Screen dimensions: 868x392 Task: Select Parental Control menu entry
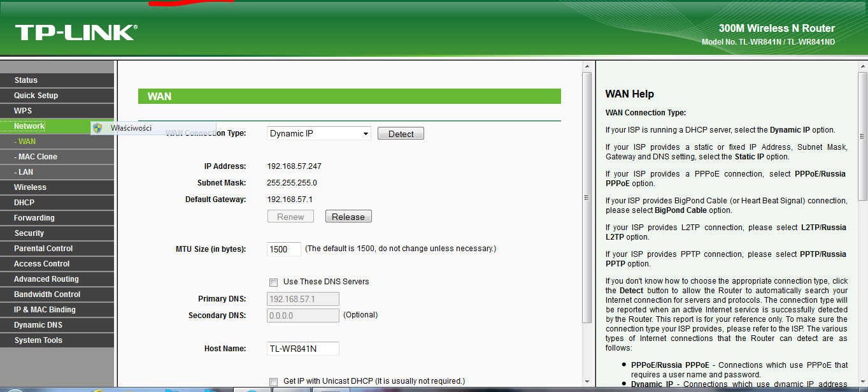coord(43,249)
